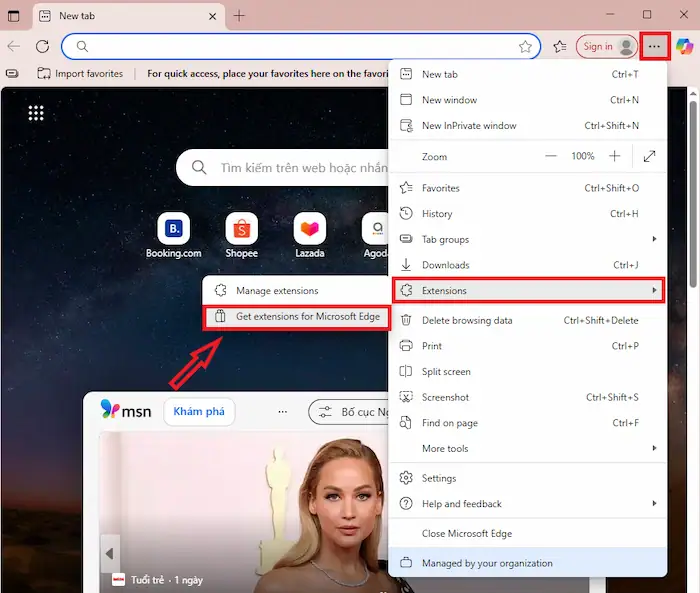Image resolution: width=700 pixels, height=593 pixels.
Task: Click the zoom out minus button
Action: [550, 157]
